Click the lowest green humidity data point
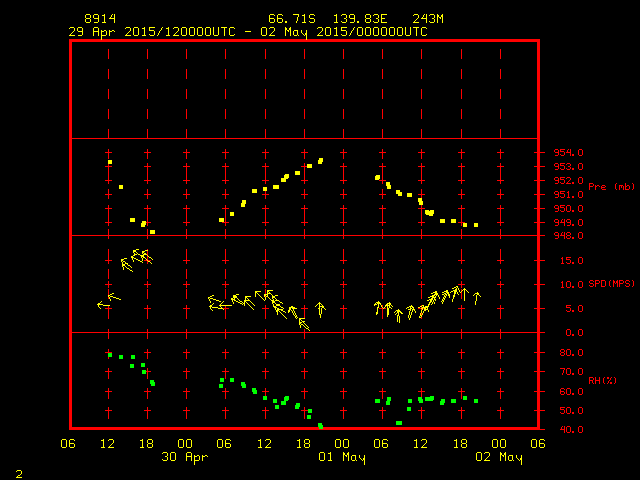640x480 pixels. point(321,427)
